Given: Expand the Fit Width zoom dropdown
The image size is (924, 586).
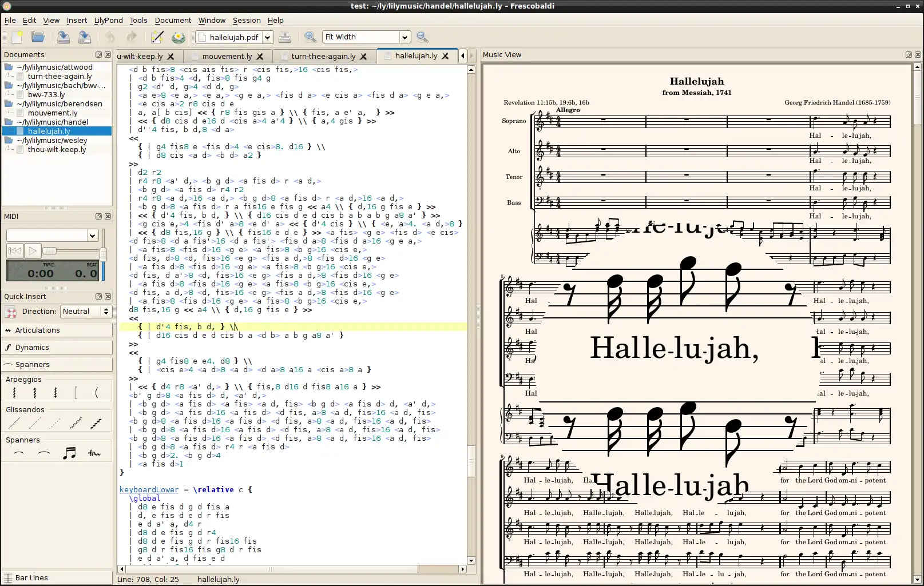Looking at the screenshot, I should (405, 38).
